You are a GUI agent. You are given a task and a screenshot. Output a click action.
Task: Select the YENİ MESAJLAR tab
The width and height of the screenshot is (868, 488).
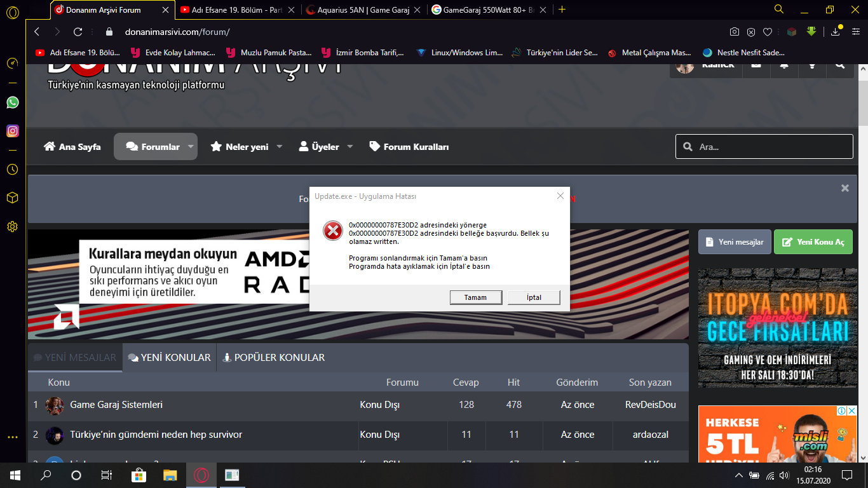click(x=75, y=358)
